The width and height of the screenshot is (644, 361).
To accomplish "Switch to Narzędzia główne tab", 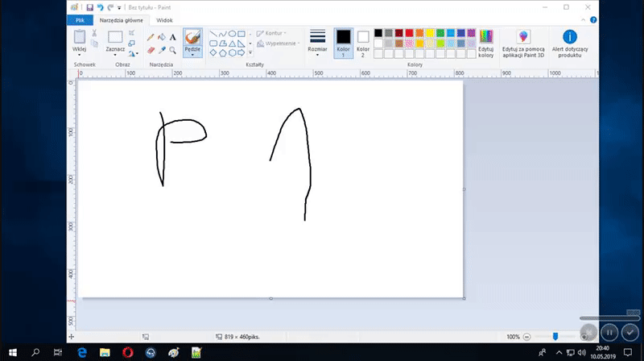I will click(x=122, y=20).
